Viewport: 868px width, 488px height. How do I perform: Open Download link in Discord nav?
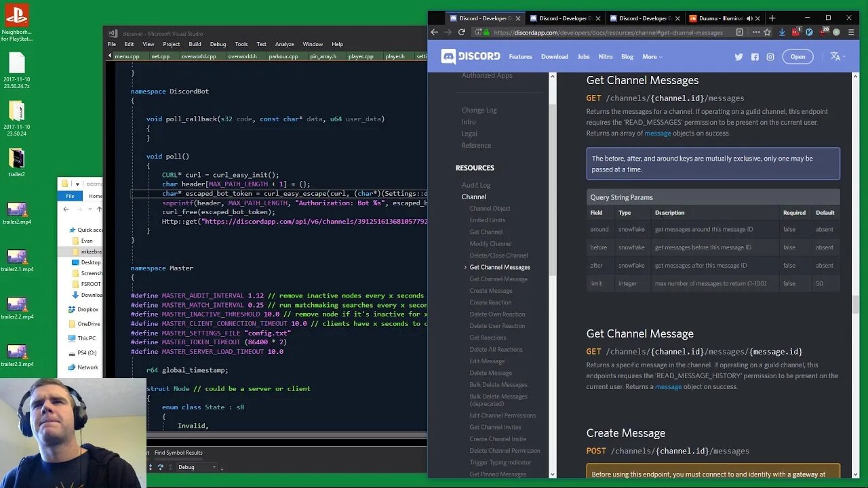[x=555, y=57]
